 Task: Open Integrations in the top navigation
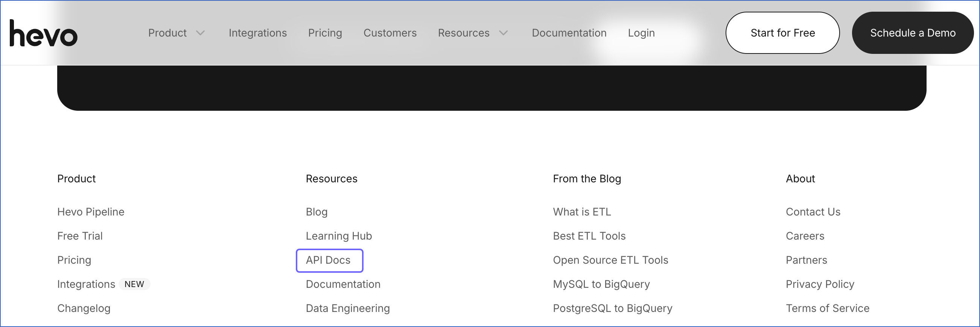pyautogui.click(x=257, y=33)
